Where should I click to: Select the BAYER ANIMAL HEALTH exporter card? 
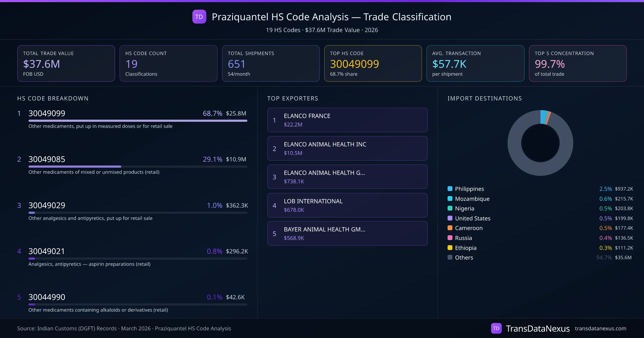pos(347,233)
